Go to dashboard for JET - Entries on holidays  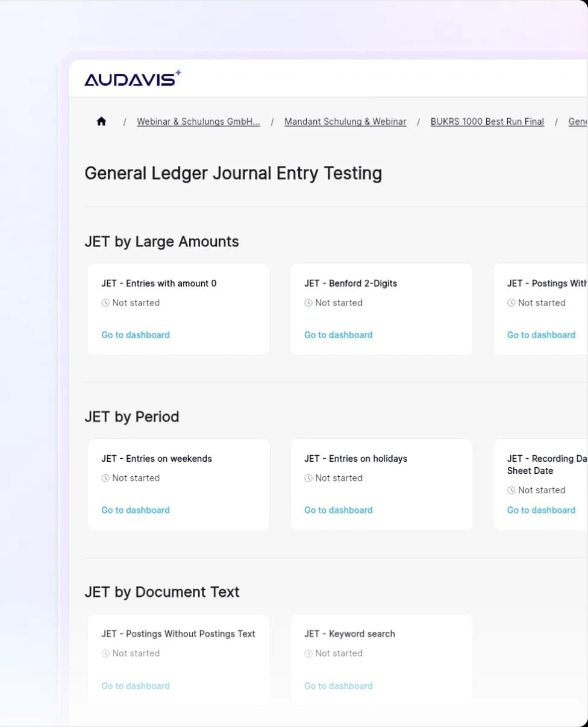click(338, 510)
